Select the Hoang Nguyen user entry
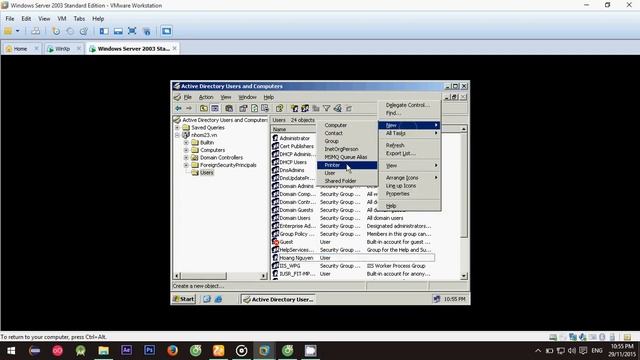 click(296, 258)
